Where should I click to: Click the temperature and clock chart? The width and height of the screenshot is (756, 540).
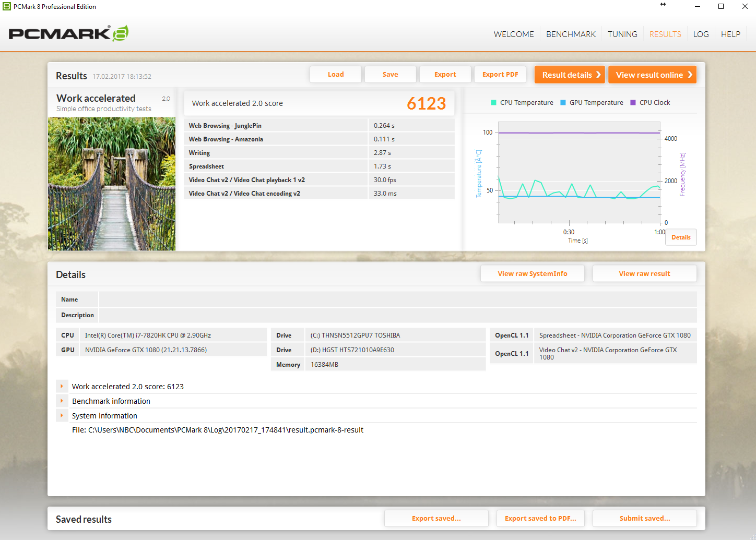click(580, 173)
